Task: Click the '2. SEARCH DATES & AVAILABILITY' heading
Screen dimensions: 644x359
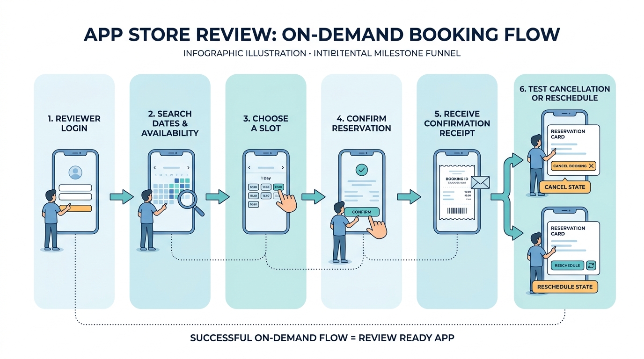Action: 170,123
